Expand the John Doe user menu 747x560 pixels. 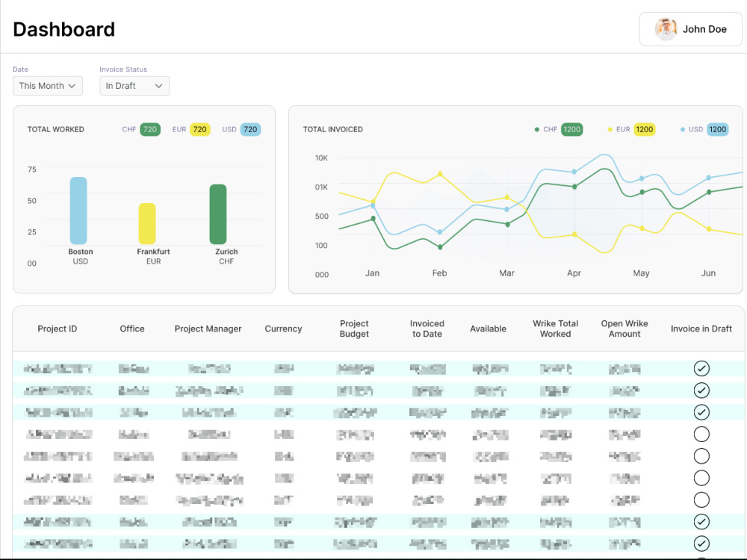point(691,29)
